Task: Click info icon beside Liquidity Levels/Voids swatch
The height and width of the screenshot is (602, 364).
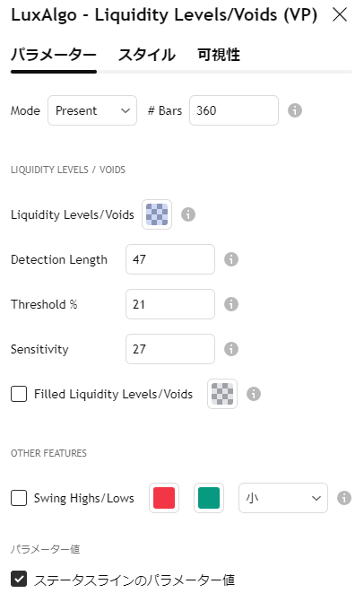Action: click(188, 214)
